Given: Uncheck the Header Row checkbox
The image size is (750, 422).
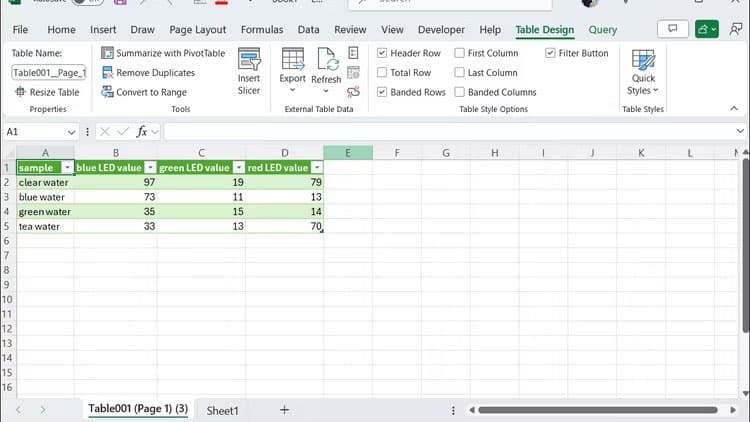Looking at the screenshot, I should click(x=383, y=53).
